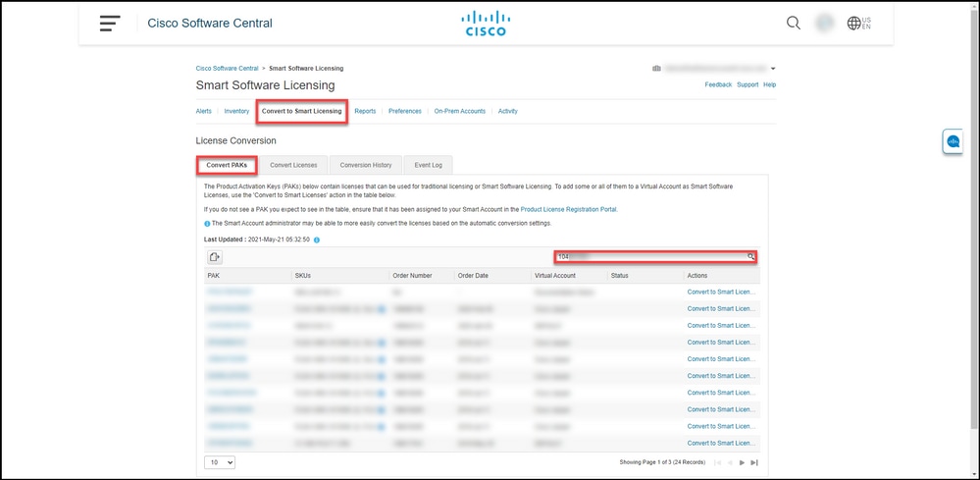Open the user profile avatar
The image size is (980, 480).
[x=825, y=24]
